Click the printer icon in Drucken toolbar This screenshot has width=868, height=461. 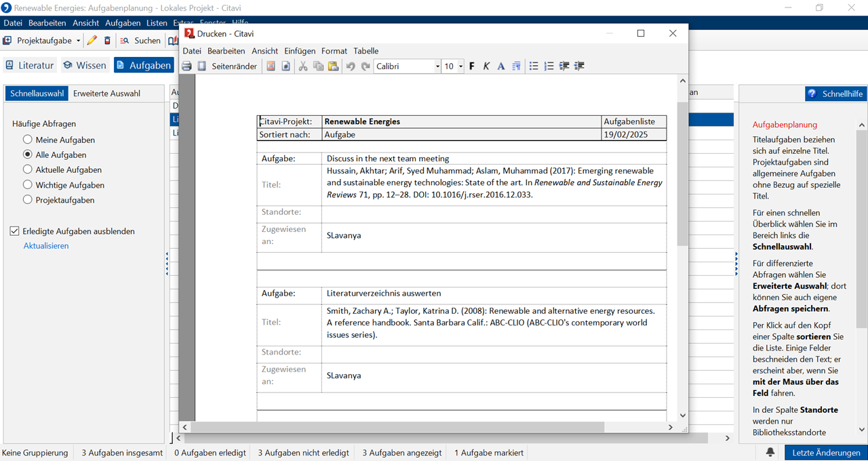[186, 66]
